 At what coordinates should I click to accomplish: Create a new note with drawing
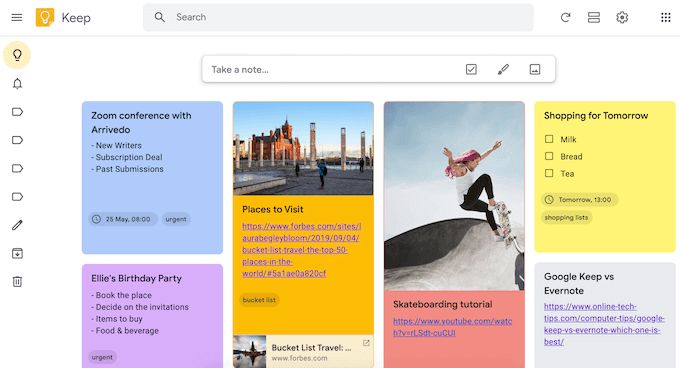[503, 69]
